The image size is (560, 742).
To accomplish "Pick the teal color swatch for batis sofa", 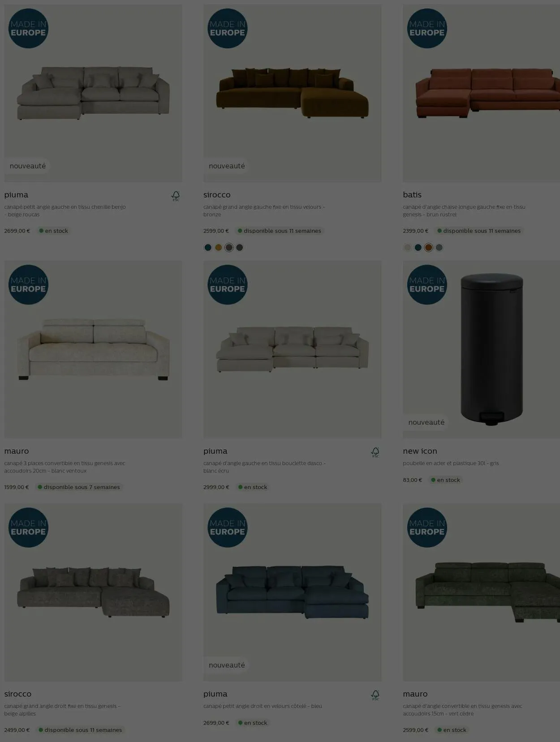I will [x=418, y=248].
